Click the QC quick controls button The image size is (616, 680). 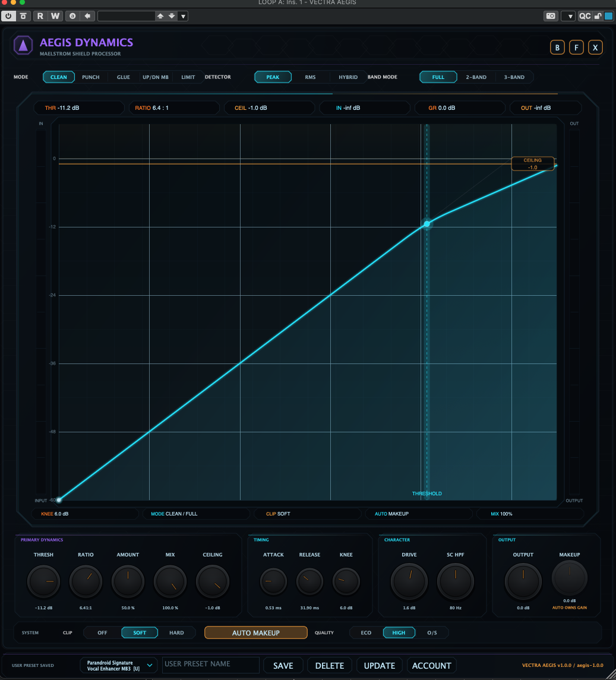(x=585, y=16)
